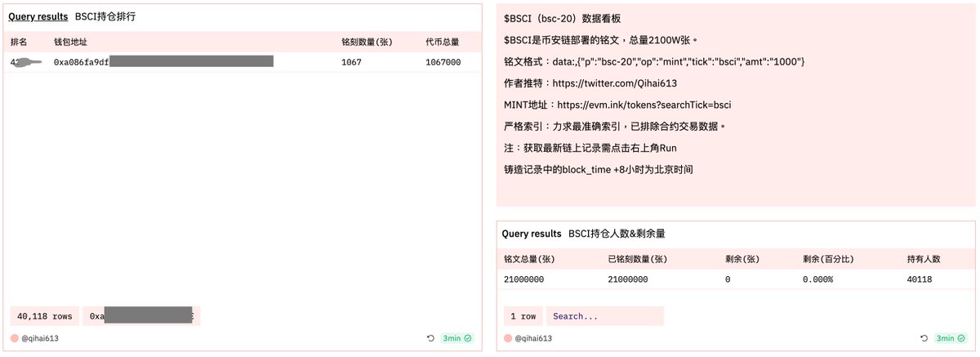This screenshot has width=980, height=357.
Task: Click the 铭文格式 data JSON line
Action: [x=655, y=61]
